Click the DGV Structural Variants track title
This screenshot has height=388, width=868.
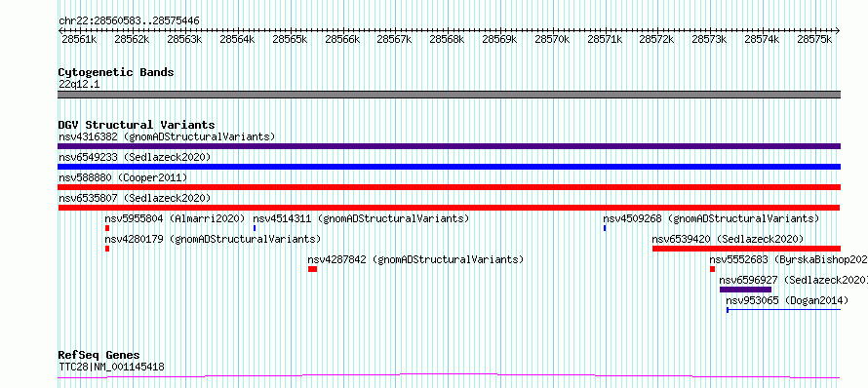pyautogui.click(x=137, y=125)
